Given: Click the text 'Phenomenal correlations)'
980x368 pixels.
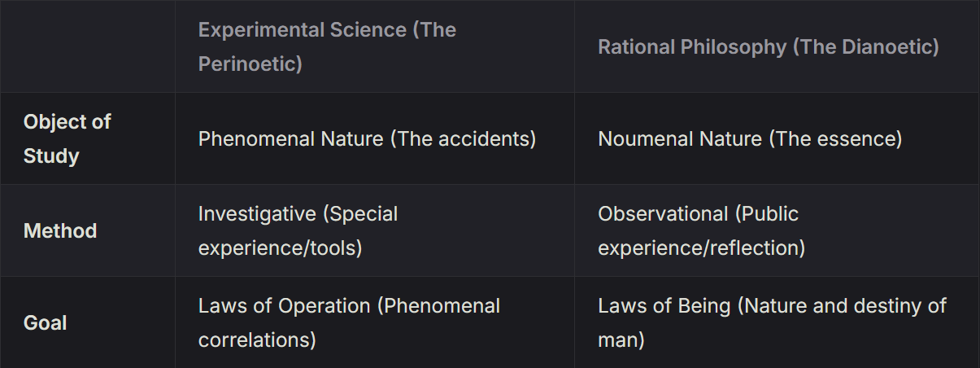Looking at the screenshot, I should (350, 322).
